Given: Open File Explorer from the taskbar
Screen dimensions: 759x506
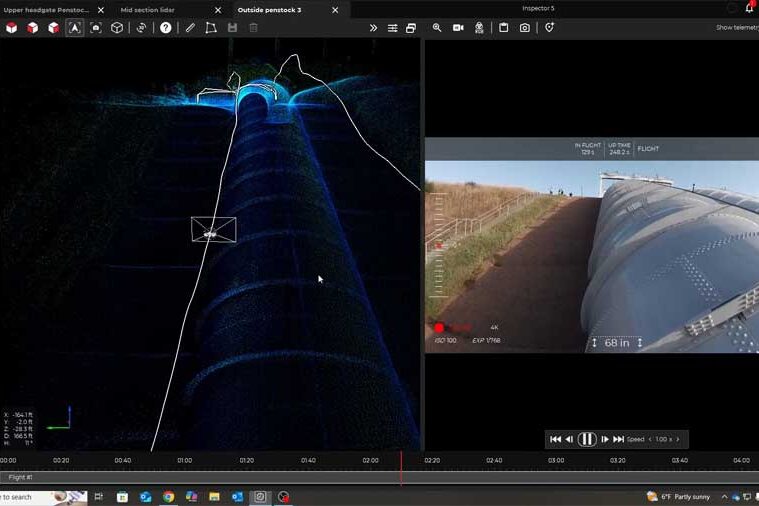Looking at the screenshot, I should pos(214,497).
